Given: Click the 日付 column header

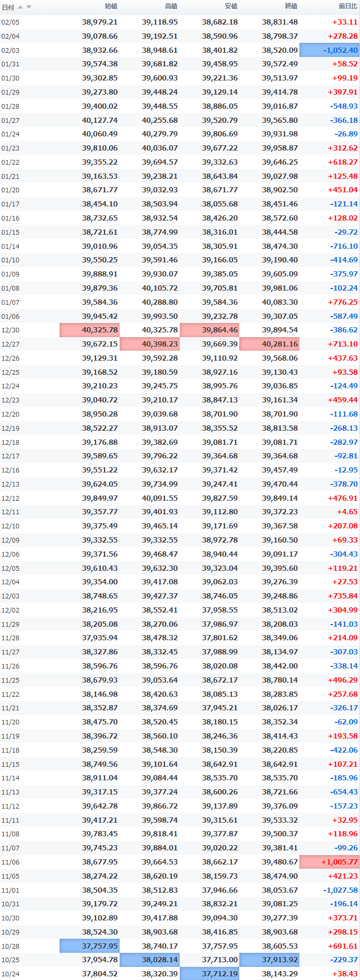Looking at the screenshot, I should 8,7.
